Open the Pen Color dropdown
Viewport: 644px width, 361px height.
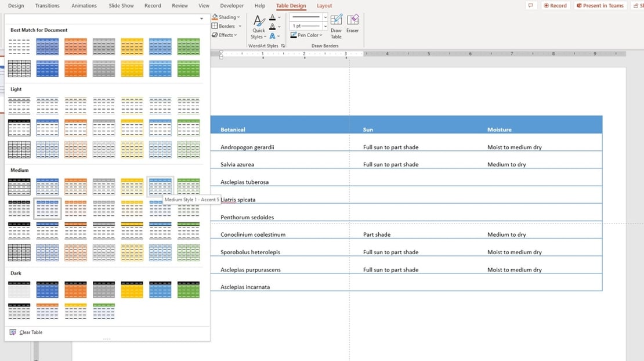coord(309,35)
